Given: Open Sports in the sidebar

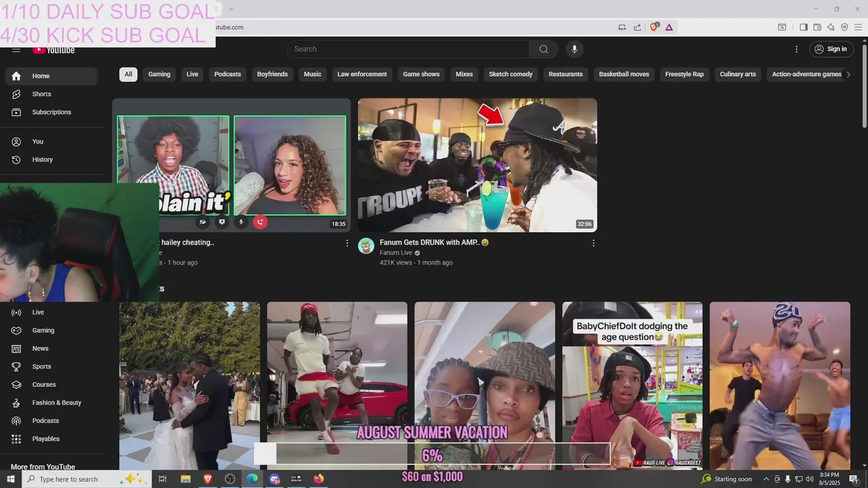Looking at the screenshot, I should coord(51,367).
